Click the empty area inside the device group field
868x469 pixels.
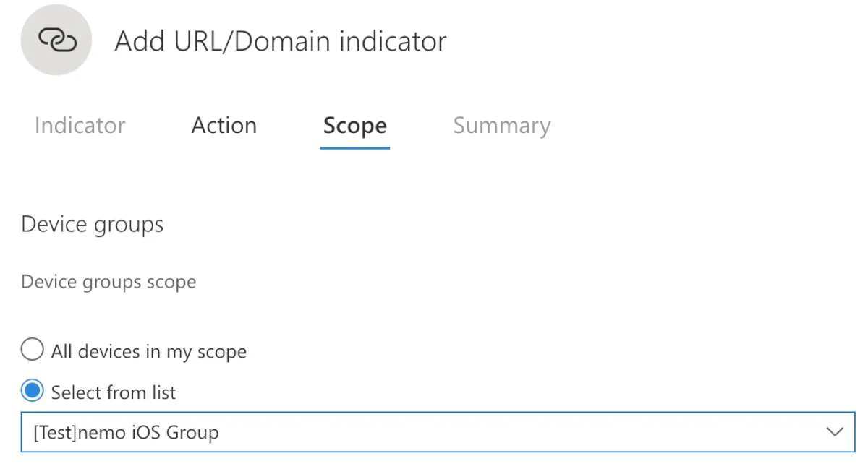coord(506,432)
